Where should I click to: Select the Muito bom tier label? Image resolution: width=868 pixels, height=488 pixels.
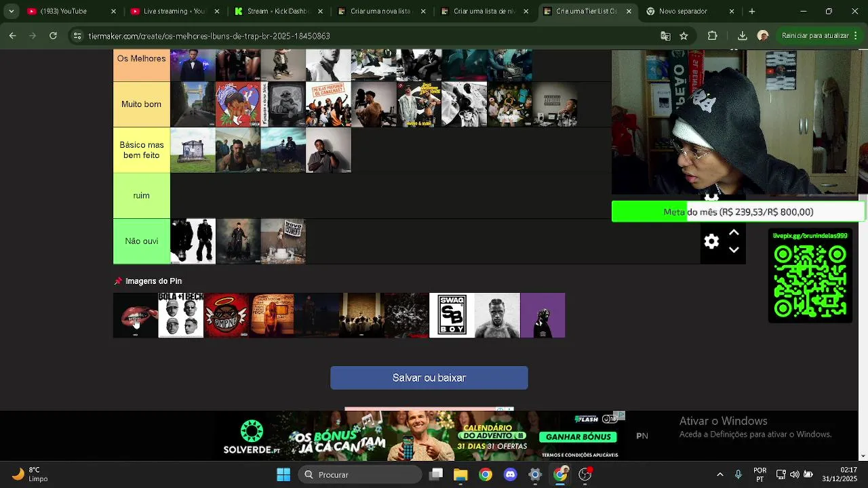(141, 104)
